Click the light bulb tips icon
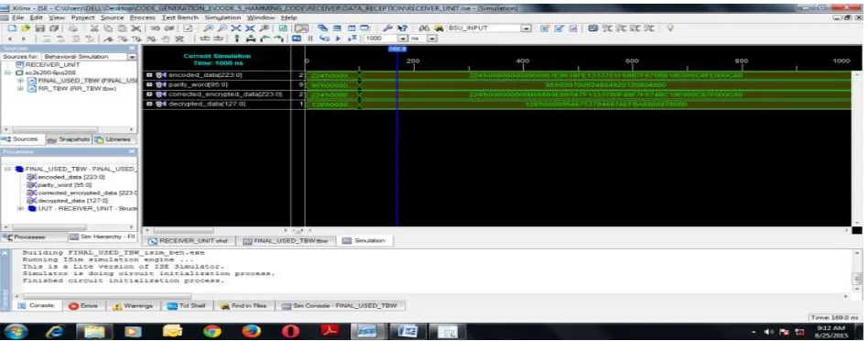 pos(670,27)
